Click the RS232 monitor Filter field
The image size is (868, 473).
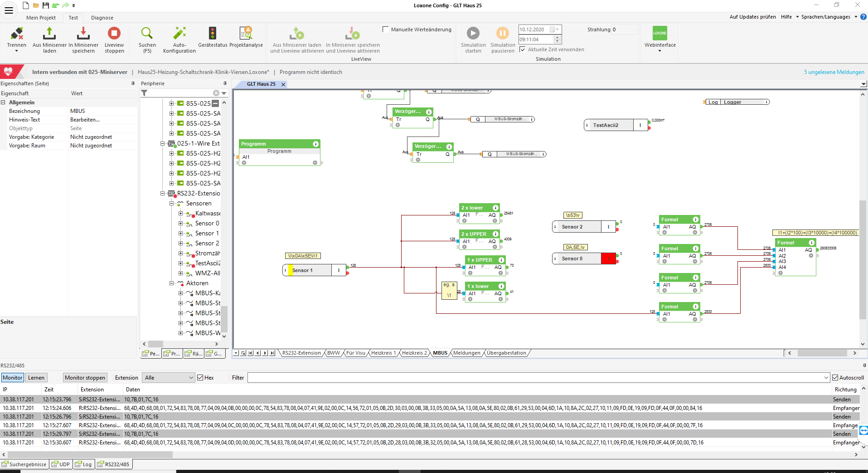(x=535, y=378)
